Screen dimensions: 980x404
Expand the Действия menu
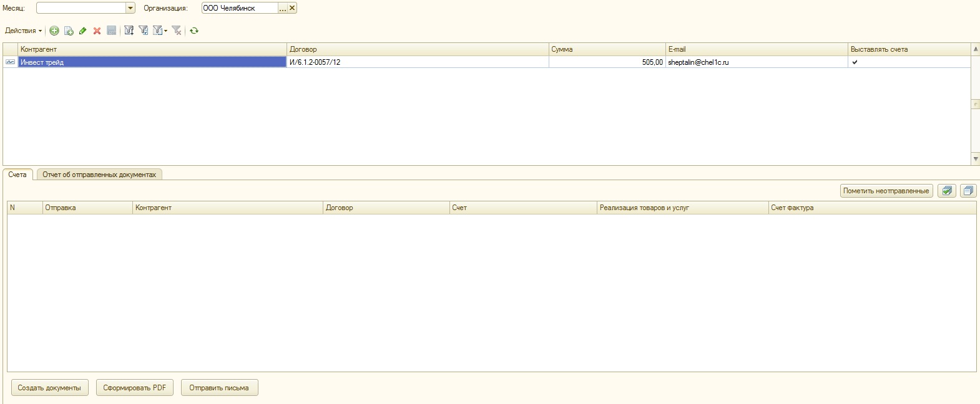pos(23,31)
